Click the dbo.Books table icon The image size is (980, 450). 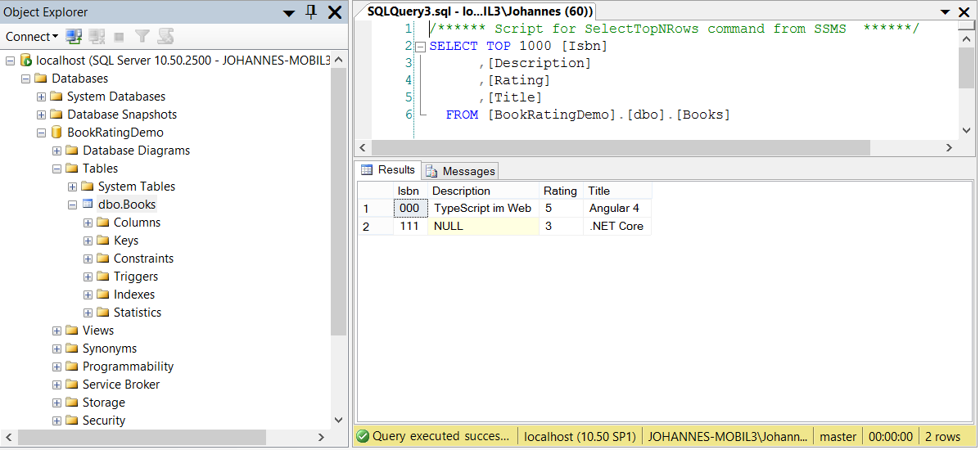[x=88, y=205]
